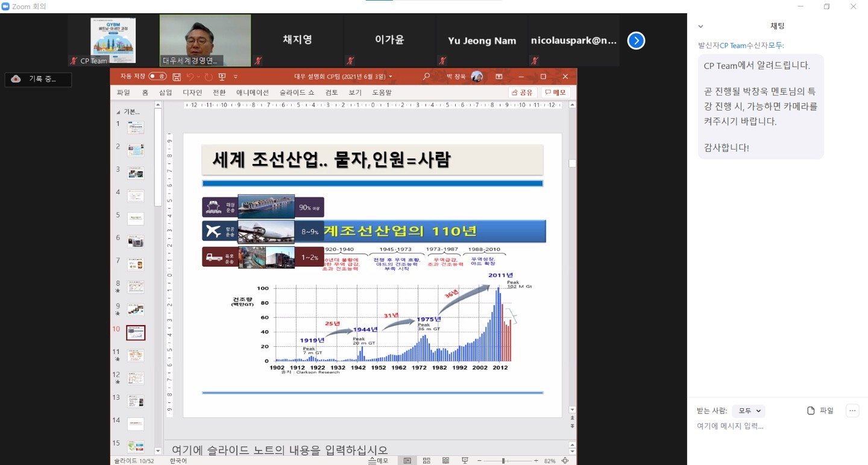This screenshot has height=465, width=868.
Task: Click the 슬라이드 10/52 status text
Action: tap(134, 461)
